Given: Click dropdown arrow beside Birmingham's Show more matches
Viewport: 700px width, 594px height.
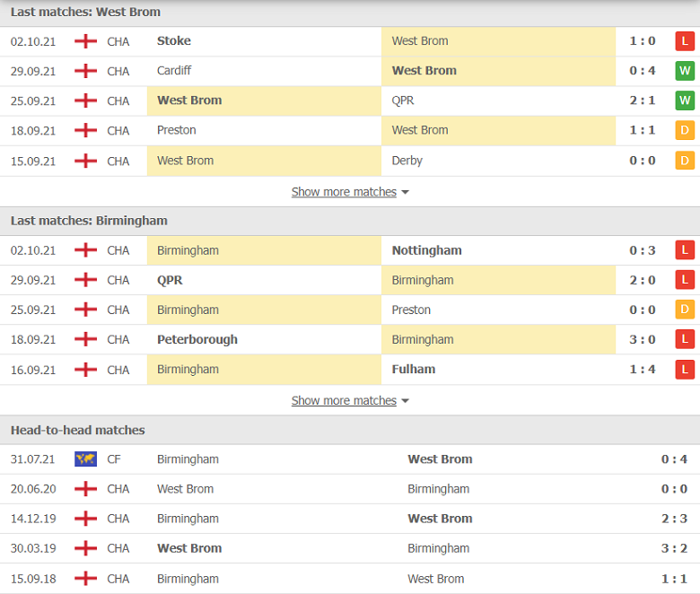Looking at the screenshot, I should [405, 401].
